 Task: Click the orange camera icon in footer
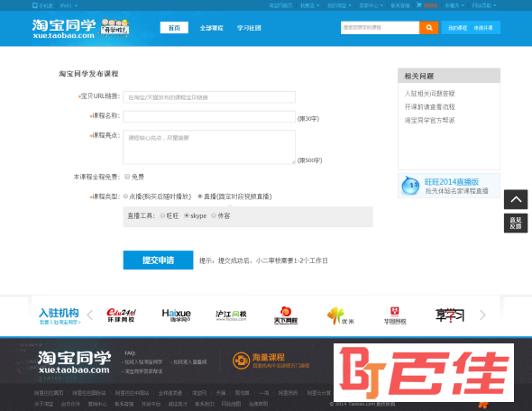pos(241,361)
